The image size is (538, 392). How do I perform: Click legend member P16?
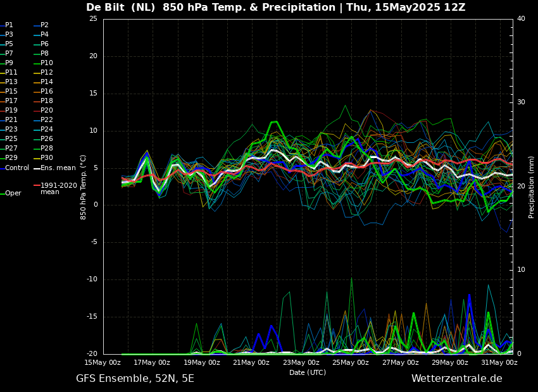[47, 92]
